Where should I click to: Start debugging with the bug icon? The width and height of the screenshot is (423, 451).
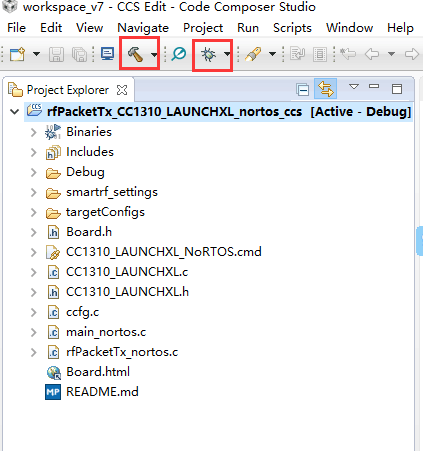209,54
